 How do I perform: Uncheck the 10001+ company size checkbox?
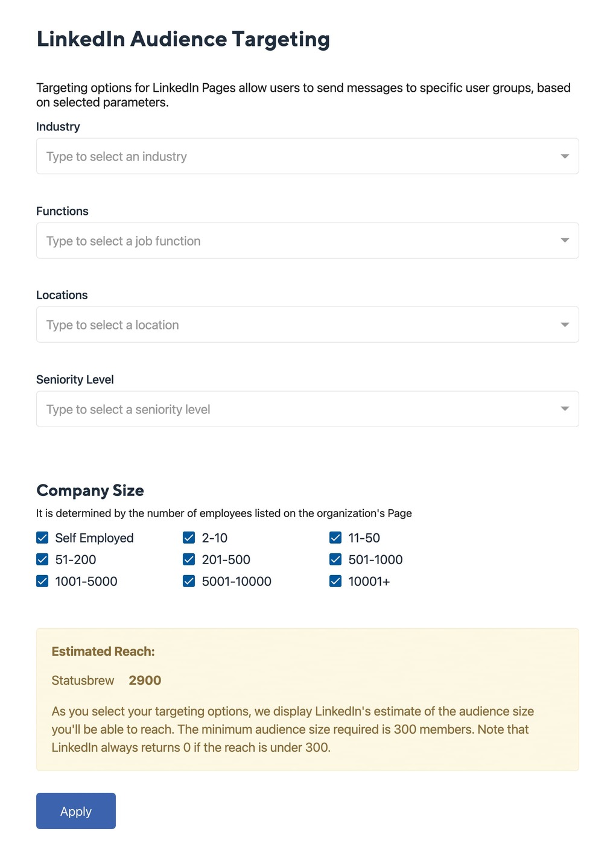[335, 581]
